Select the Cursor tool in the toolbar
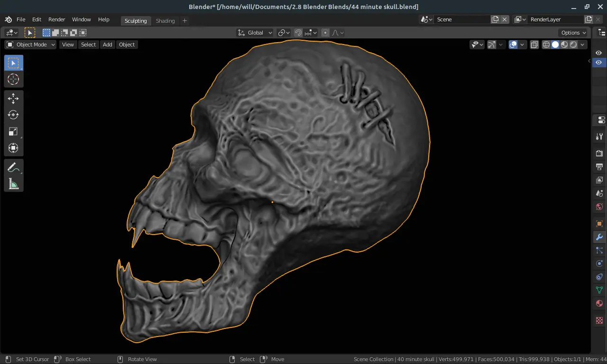This screenshot has height=364, width=607. point(13,80)
